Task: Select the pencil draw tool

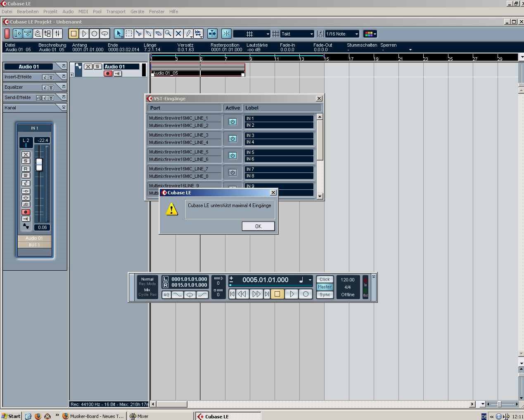Action: click(x=188, y=34)
